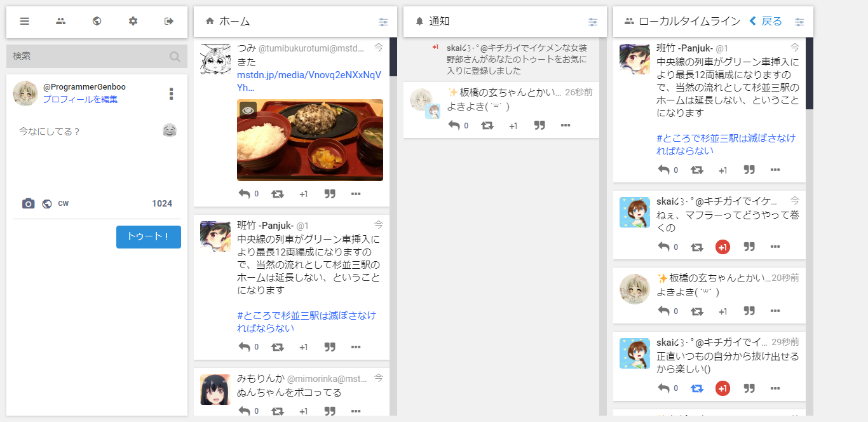Toggle boost on 正直いつもの自分 post

tap(697, 388)
